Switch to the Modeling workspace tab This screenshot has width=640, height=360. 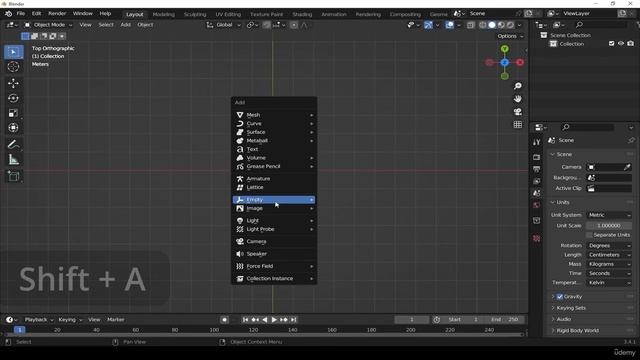tap(163, 14)
